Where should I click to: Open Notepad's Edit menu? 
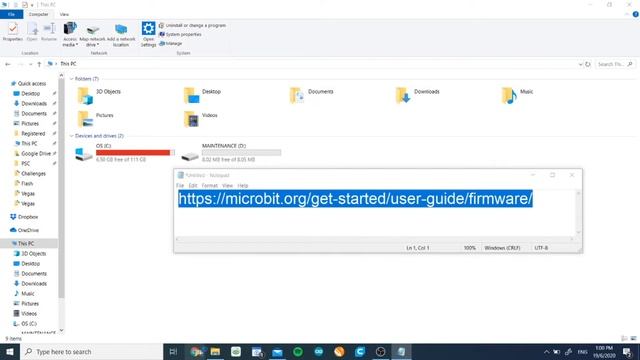(x=193, y=186)
